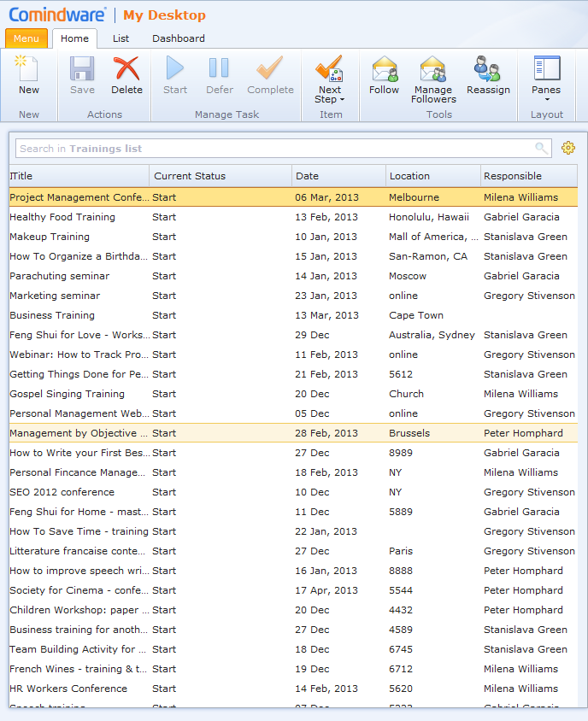This screenshot has height=721, width=588.
Task: Sort by Location column header
Action: pos(433,176)
